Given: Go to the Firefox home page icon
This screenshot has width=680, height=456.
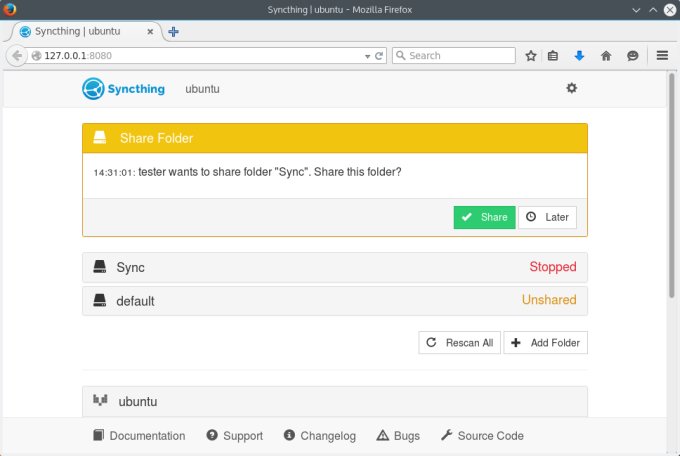Looking at the screenshot, I should [606, 56].
